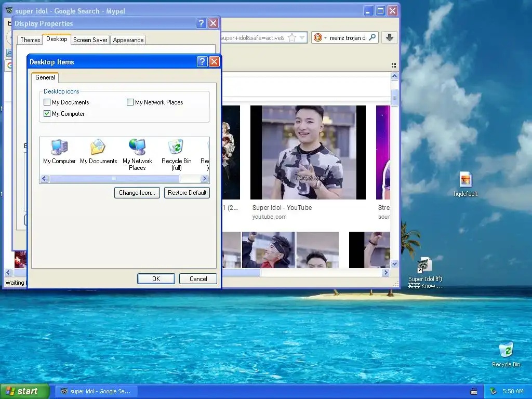The width and height of the screenshot is (532, 399).
Task: Open the General tab in Desktop Items
Action: tap(45, 77)
